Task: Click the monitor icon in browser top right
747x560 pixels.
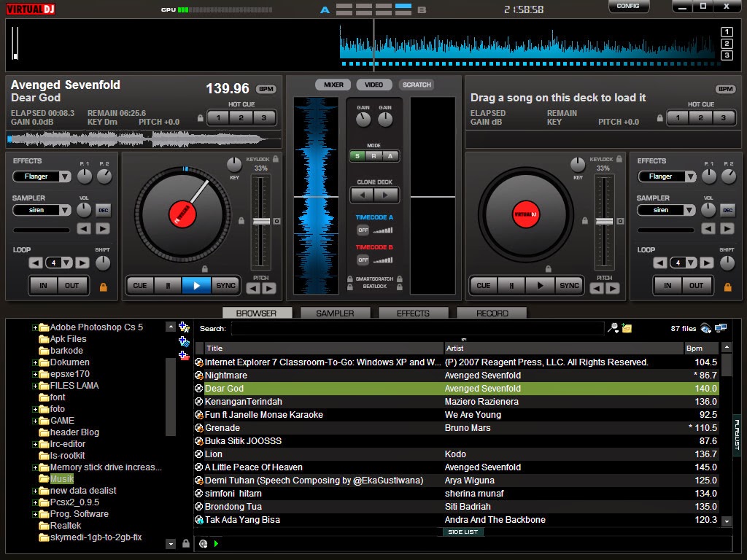Action: 721,327
